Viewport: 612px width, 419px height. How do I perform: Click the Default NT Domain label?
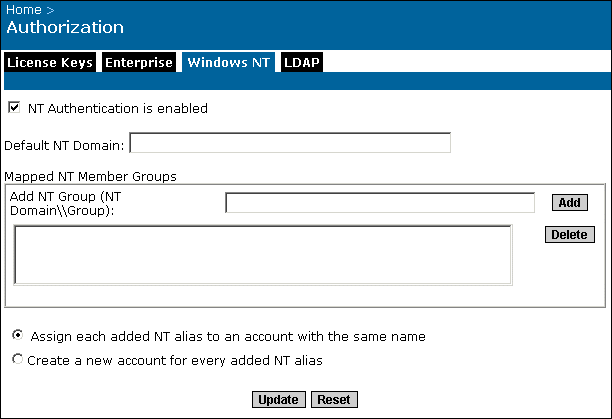click(64, 146)
